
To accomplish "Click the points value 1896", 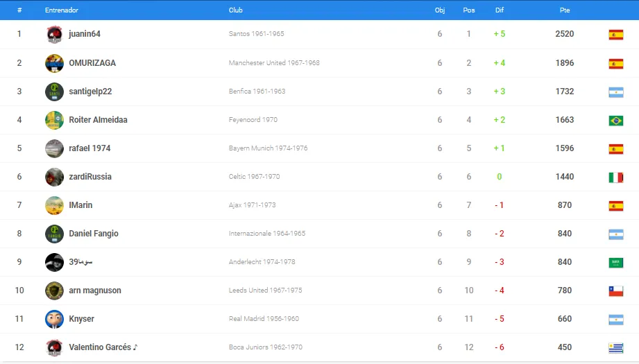I will point(565,62).
